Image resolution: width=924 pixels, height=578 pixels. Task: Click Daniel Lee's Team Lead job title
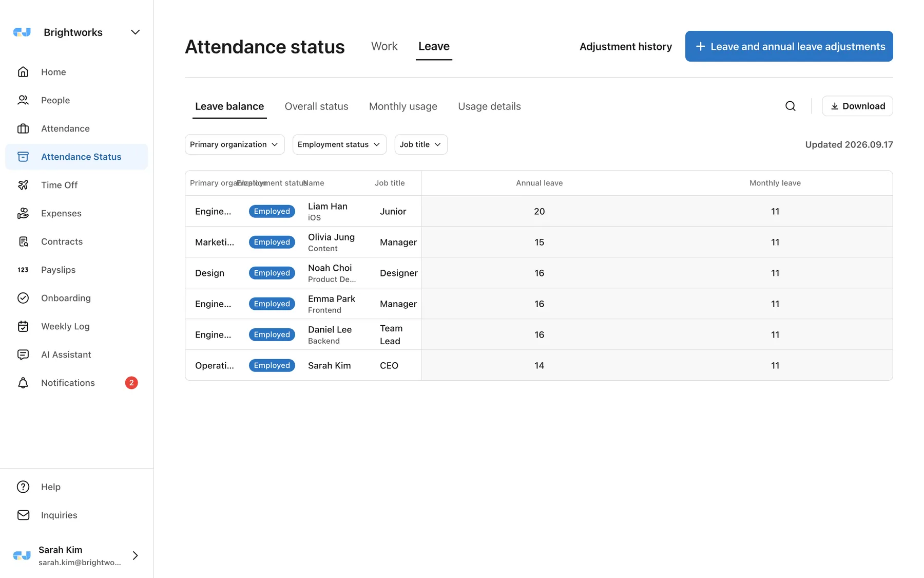[x=391, y=334]
